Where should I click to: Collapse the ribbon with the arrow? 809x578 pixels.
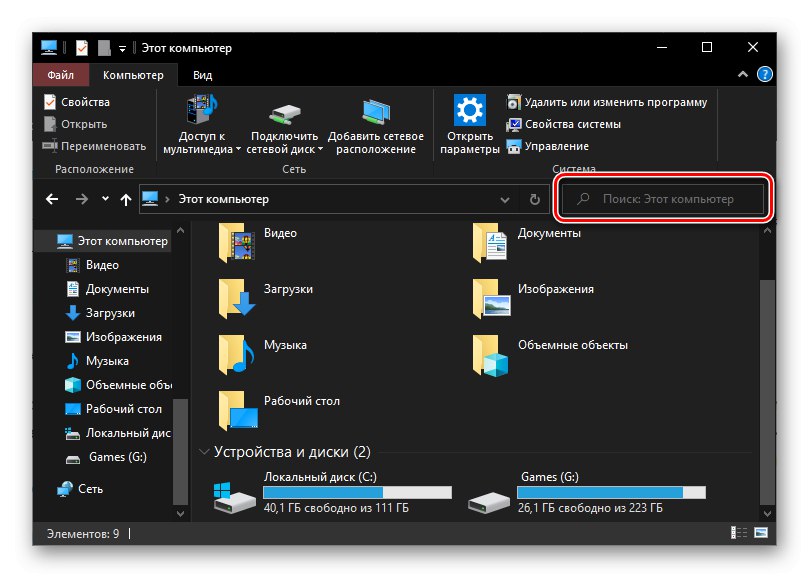coord(742,74)
